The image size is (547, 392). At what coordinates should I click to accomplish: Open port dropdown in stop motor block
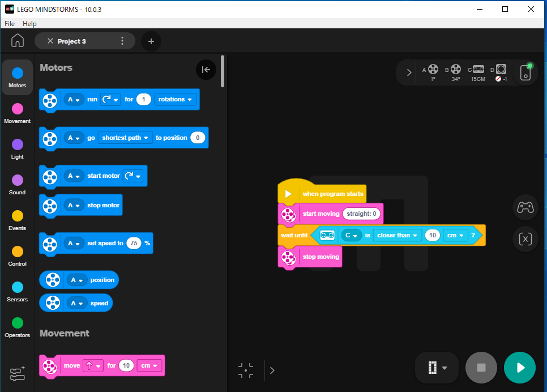(x=74, y=205)
